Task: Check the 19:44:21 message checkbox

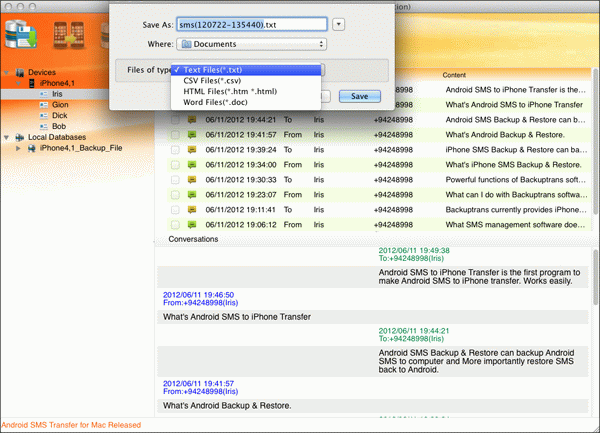Action: pyautogui.click(x=175, y=120)
